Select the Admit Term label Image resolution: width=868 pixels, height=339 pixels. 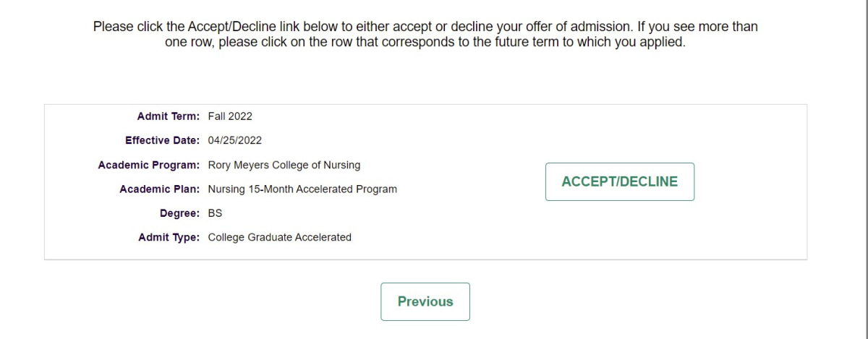tap(169, 116)
